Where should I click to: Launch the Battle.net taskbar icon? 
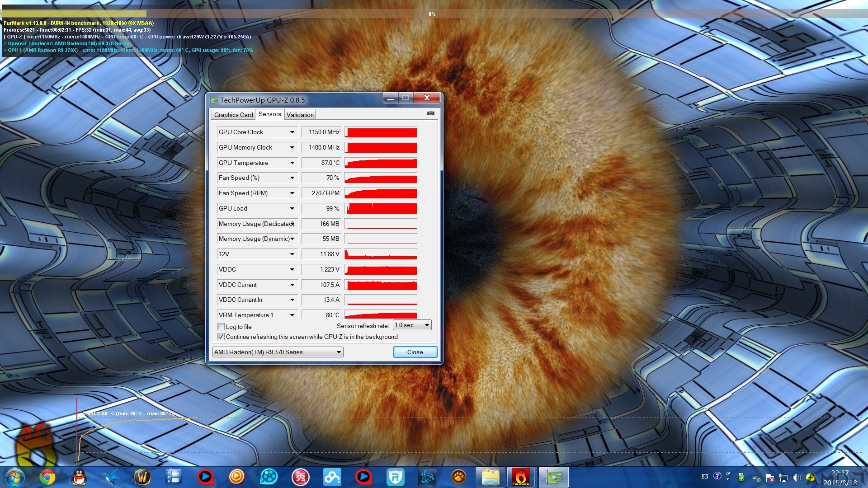[427, 477]
